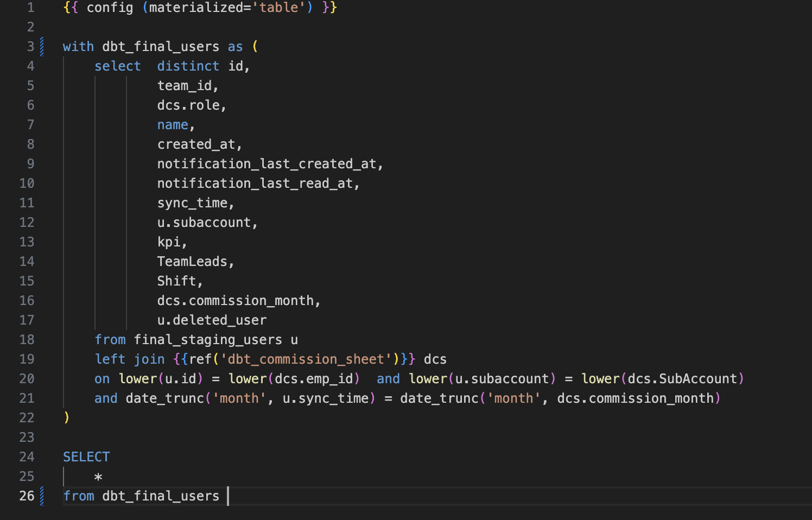The width and height of the screenshot is (812, 520).
Task: Click the change marker beside line 3
Action: click(42, 47)
